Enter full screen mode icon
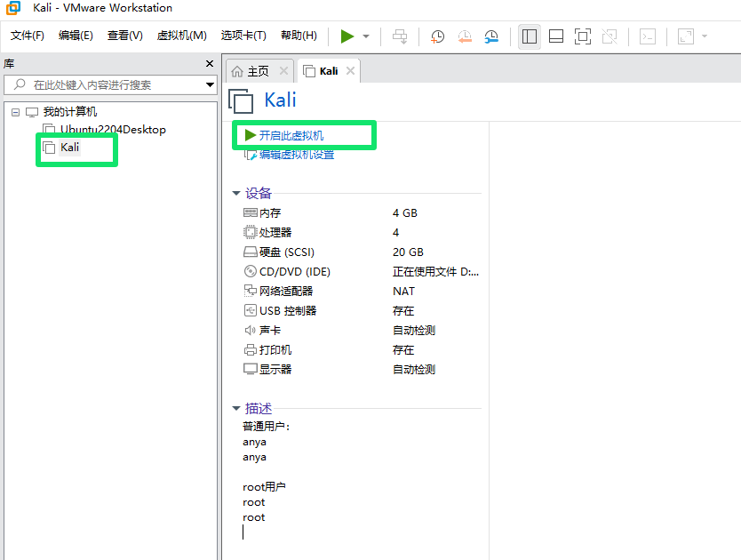Viewport: 741px width, 560px height. pyautogui.click(x=583, y=36)
